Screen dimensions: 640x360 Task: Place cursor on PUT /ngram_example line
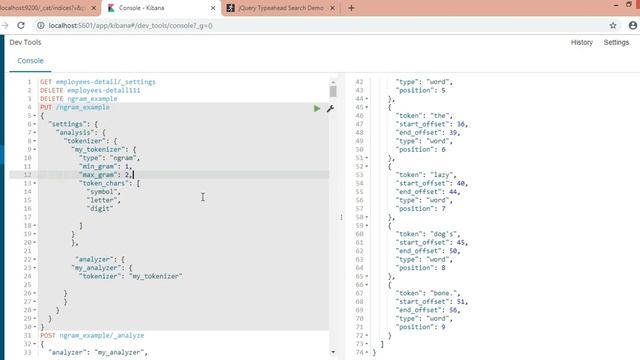coord(75,107)
